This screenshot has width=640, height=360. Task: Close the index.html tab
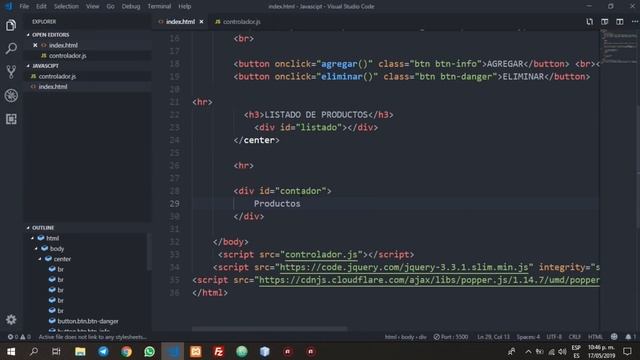201,22
